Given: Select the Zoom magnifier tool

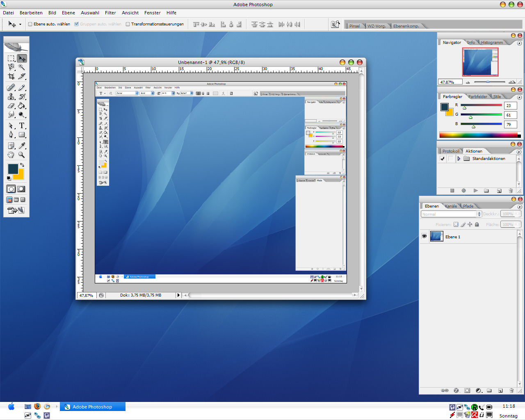Looking at the screenshot, I should pos(22,155).
